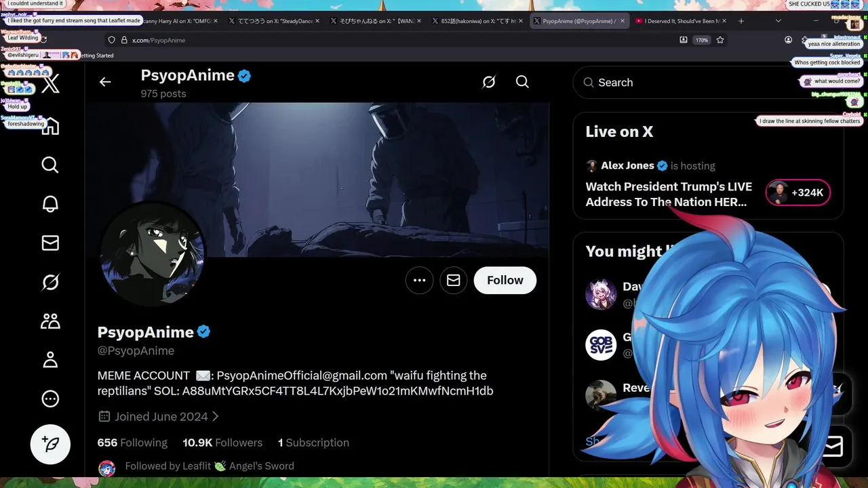Click the Followed by Leaflit text

point(210,466)
